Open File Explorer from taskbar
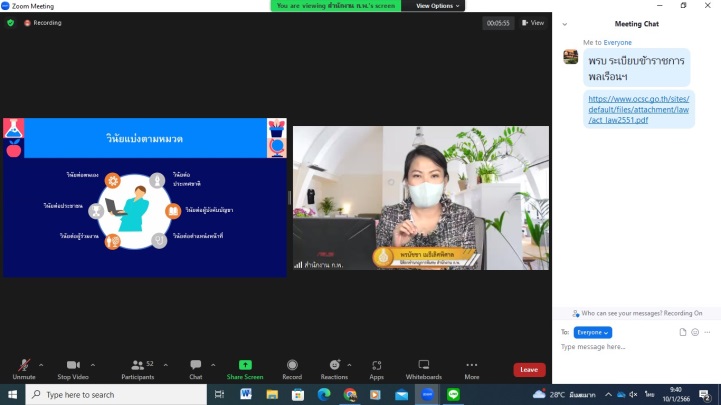The width and height of the screenshot is (721, 405). click(x=272, y=394)
